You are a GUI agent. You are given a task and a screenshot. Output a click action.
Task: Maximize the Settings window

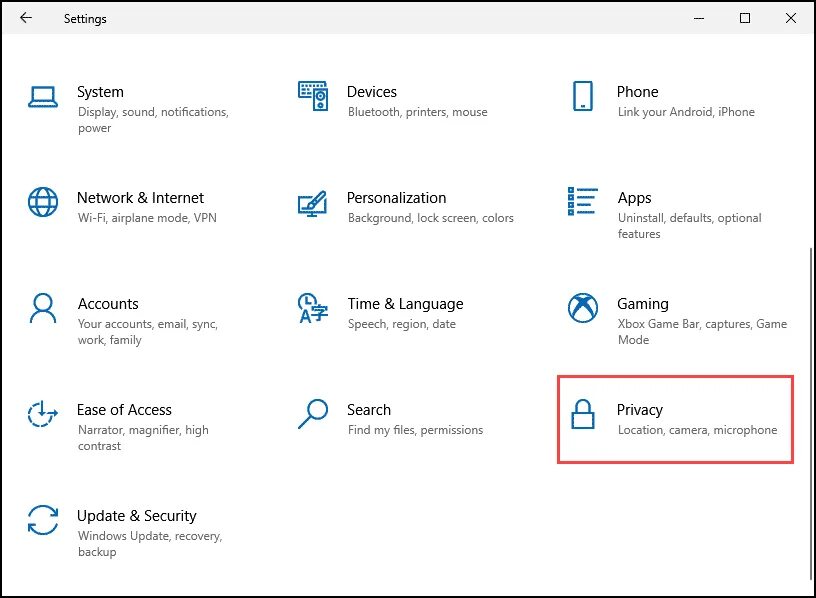coord(745,18)
